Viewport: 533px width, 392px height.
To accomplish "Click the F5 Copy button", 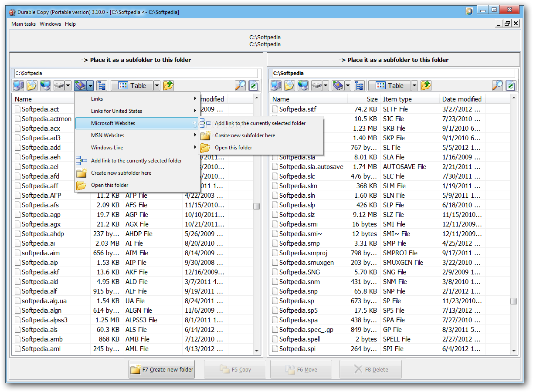I will click(235, 369).
